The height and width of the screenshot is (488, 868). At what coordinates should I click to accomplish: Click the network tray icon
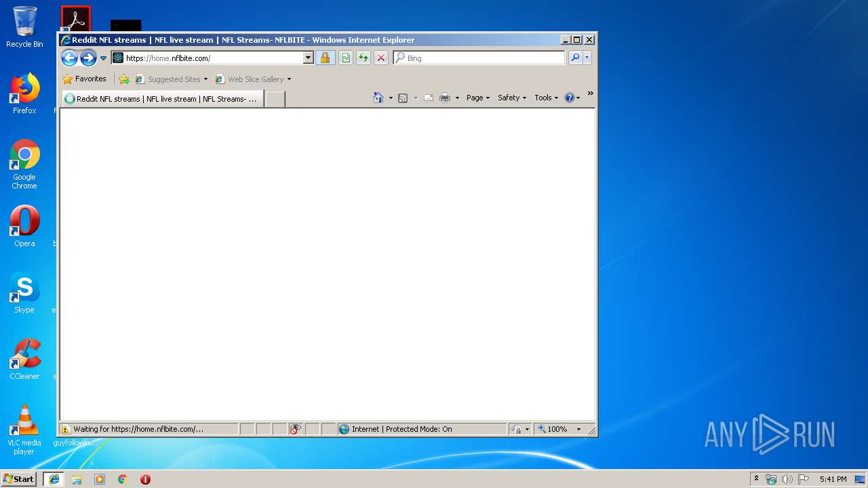[x=771, y=479]
